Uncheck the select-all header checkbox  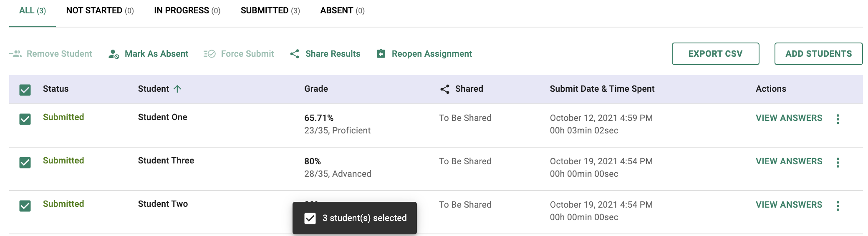[25, 90]
